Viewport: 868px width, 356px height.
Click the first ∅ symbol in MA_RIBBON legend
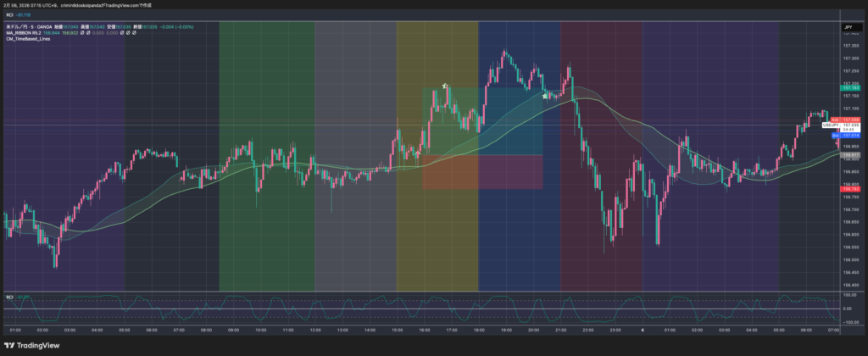coord(83,33)
